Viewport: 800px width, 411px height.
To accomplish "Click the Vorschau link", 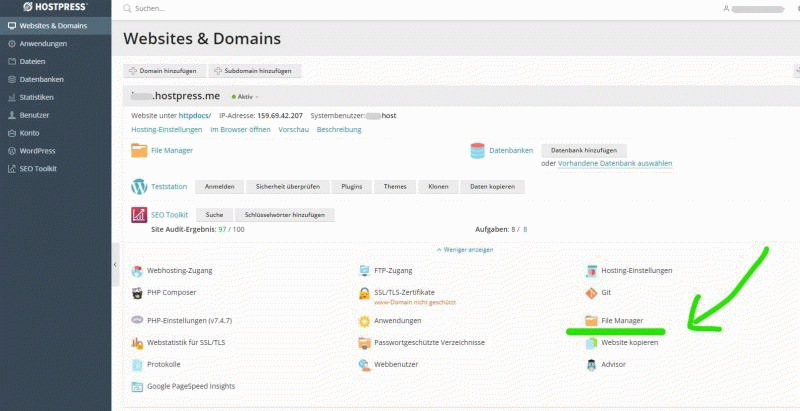I will click(x=293, y=130).
